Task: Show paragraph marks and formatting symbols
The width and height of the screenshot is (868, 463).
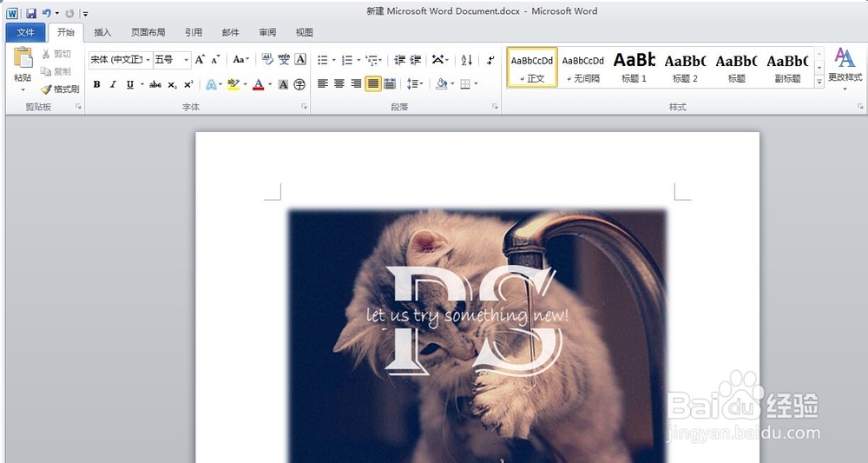Action: 490,60
